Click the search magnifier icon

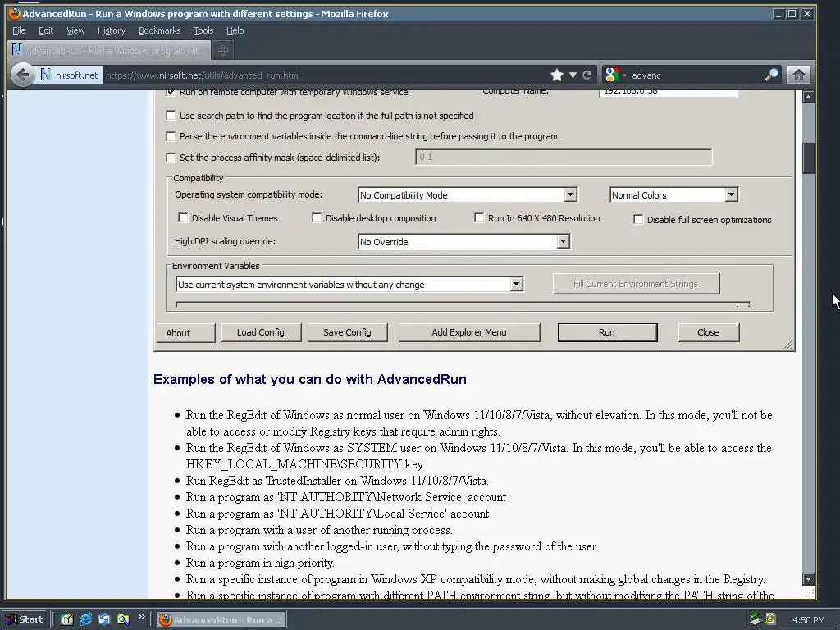pyautogui.click(x=771, y=75)
